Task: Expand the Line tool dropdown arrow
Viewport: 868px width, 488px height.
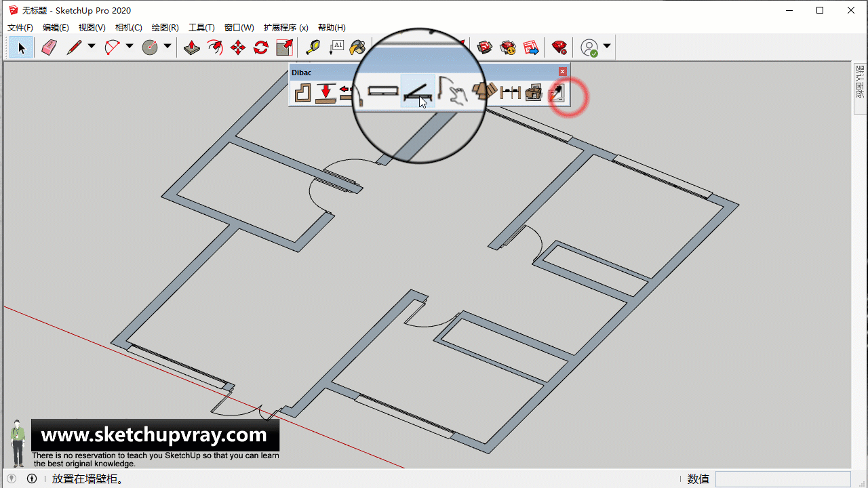Action: point(92,47)
